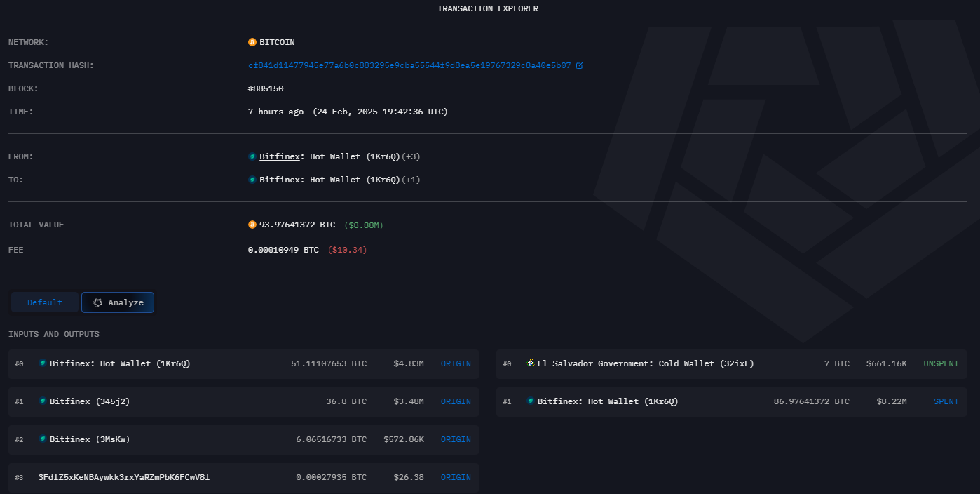Click the '7 hours ago' relative time
Screen dimensions: 980x494
point(276,112)
